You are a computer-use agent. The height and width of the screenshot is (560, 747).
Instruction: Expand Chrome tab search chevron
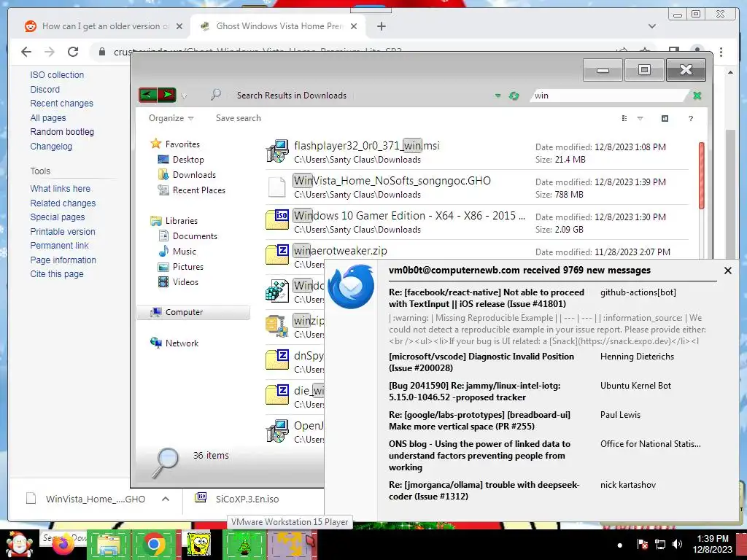(651, 26)
